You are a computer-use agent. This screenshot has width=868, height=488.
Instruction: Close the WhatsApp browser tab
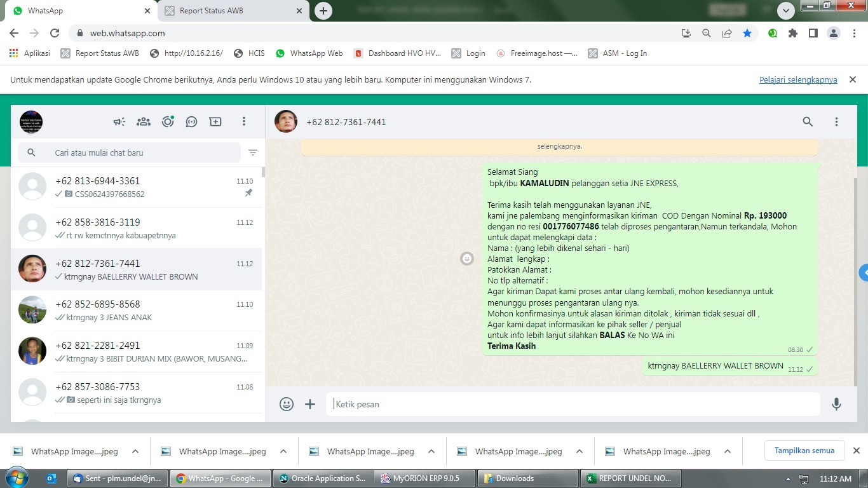coord(147,11)
